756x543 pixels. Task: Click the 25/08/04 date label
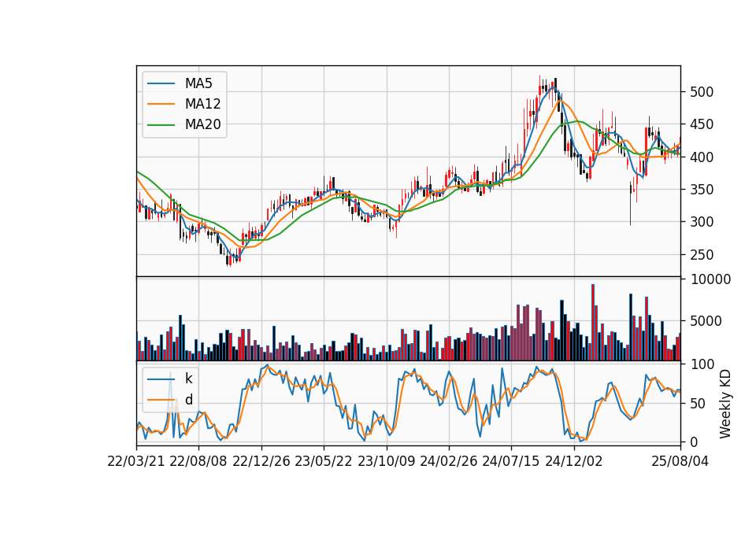click(x=680, y=461)
